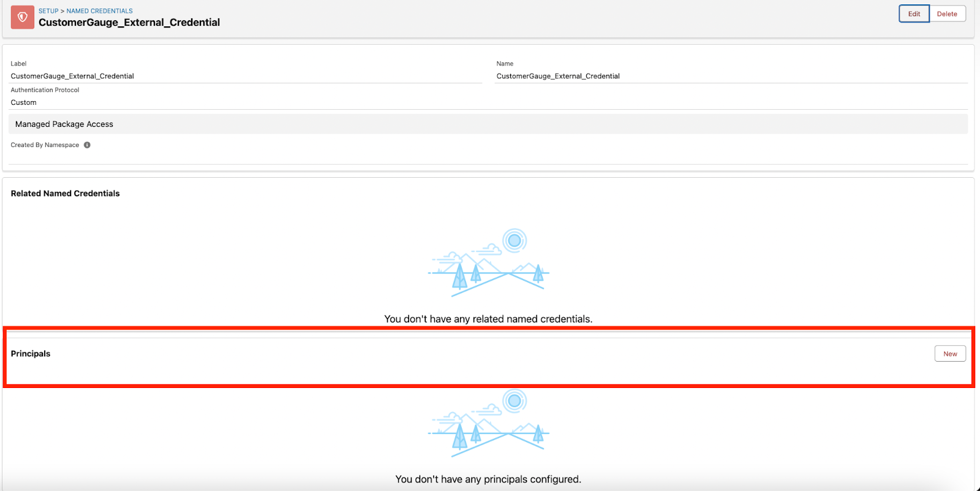This screenshot has width=980, height=491.
Task: Click the Created By Namespace label
Action: [x=45, y=145]
